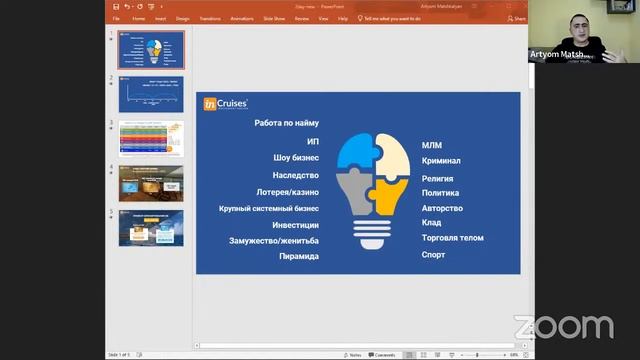Screen dimensions: 640x360
Task: Click the inCruises logo on the slide
Action: (x=225, y=104)
